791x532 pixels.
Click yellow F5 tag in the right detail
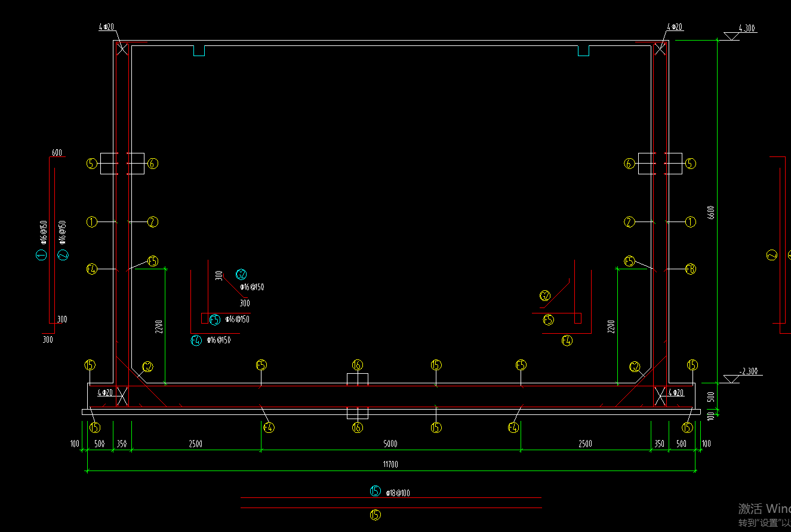point(549,320)
